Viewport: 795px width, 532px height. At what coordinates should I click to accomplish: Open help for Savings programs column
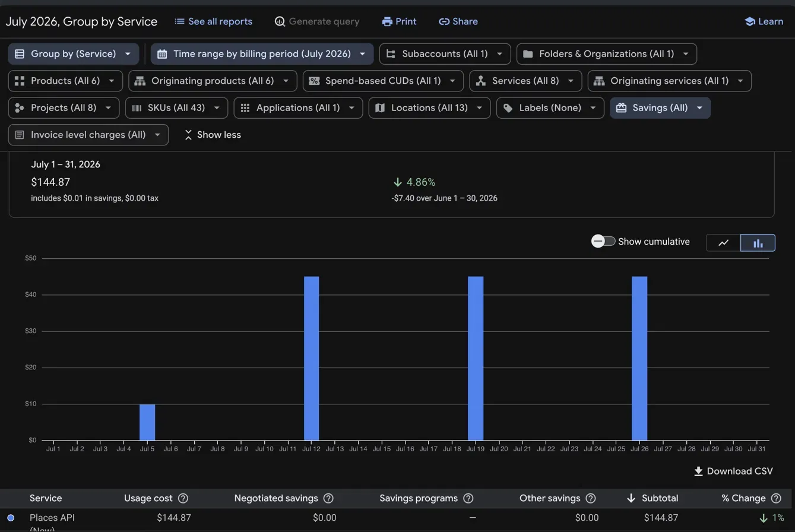(468, 499)
